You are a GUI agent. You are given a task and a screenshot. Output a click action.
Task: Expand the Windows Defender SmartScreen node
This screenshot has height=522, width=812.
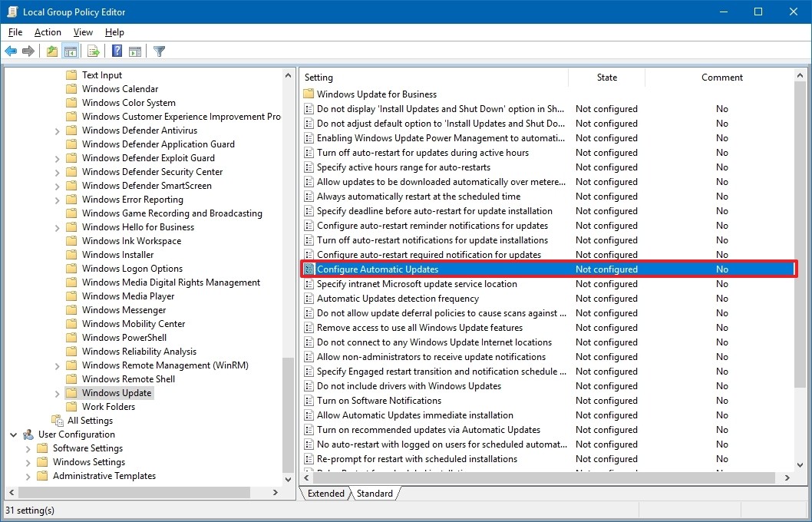(x=57, y=186)
